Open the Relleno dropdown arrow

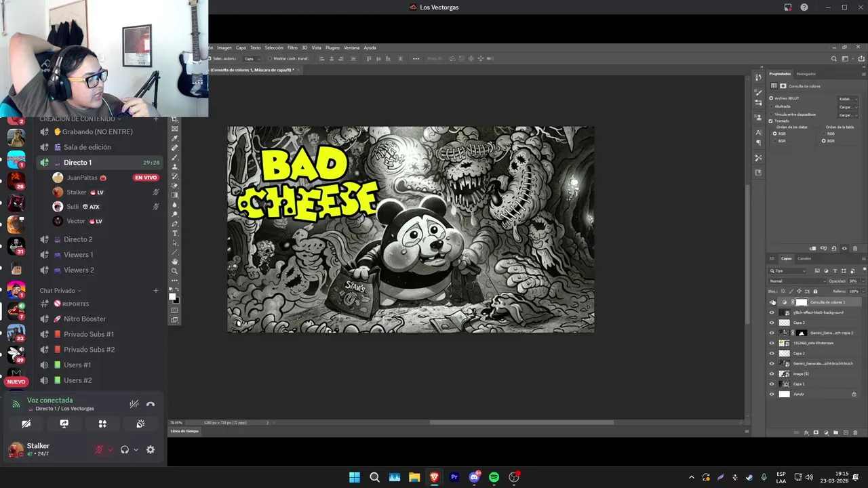[x=863, y=291]
